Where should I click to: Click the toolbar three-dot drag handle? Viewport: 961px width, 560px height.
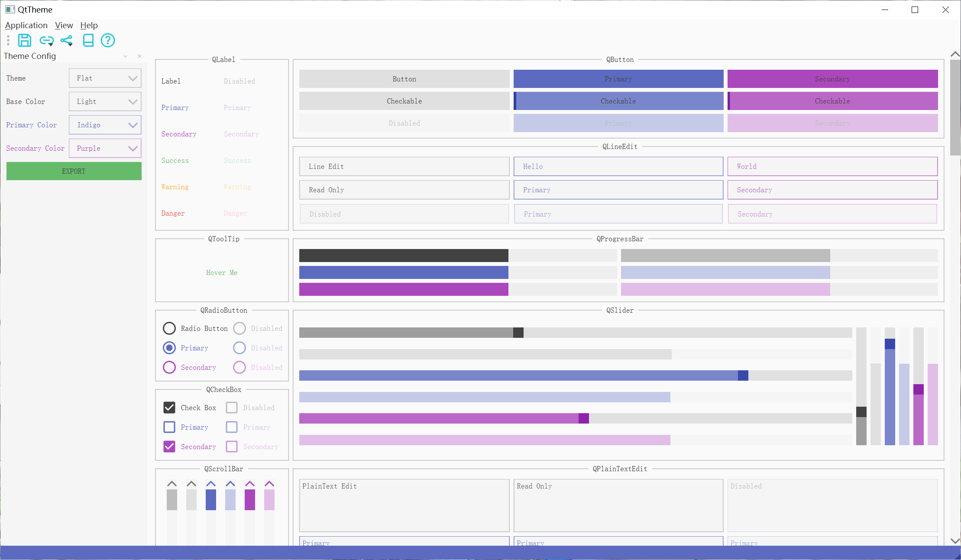[x=8, y=40]
